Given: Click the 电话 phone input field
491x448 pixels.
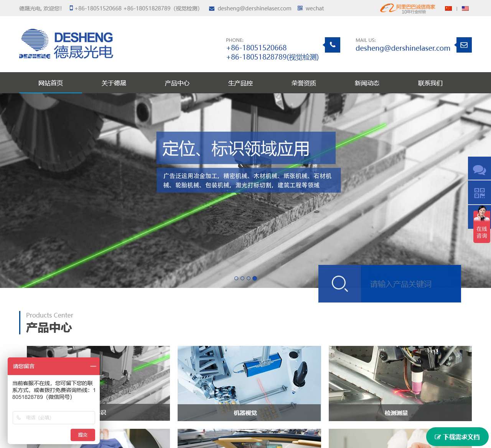Looking at the screenshot, I should coord(54,418).
